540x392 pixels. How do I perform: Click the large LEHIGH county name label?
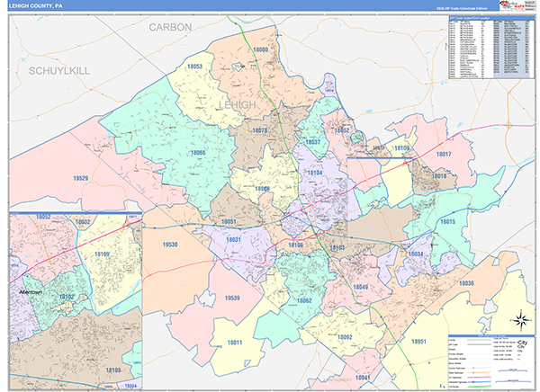pyautogui.click(x=238, y=104)
